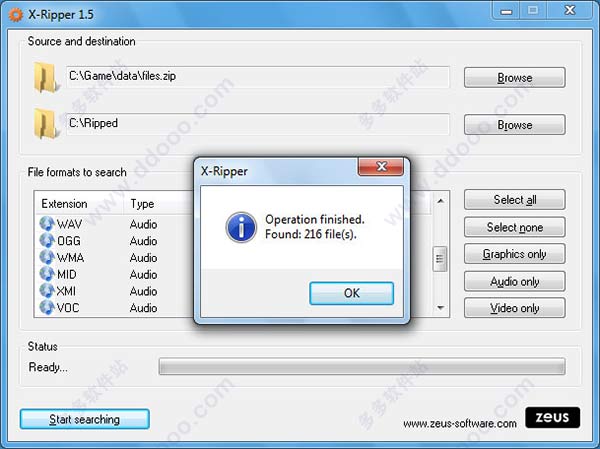Click the Start searching button
The width and height of the screenshot is (600, 449).
[85, 419]
